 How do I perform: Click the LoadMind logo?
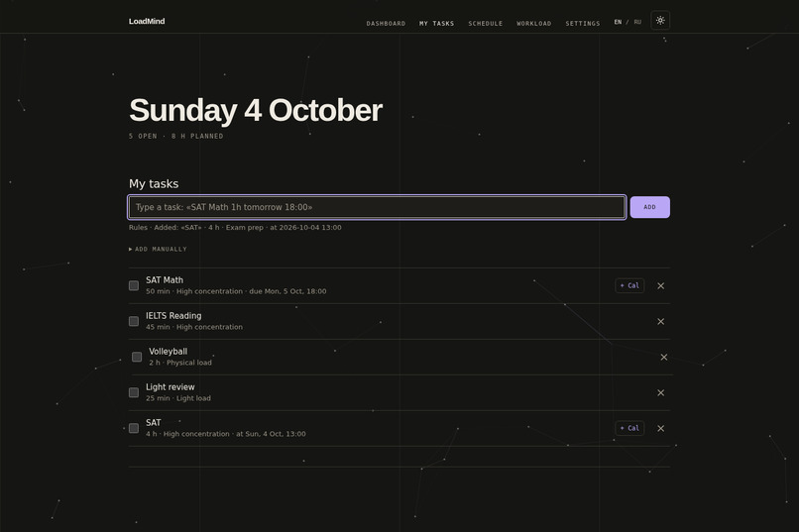click(x=147, y=22)
